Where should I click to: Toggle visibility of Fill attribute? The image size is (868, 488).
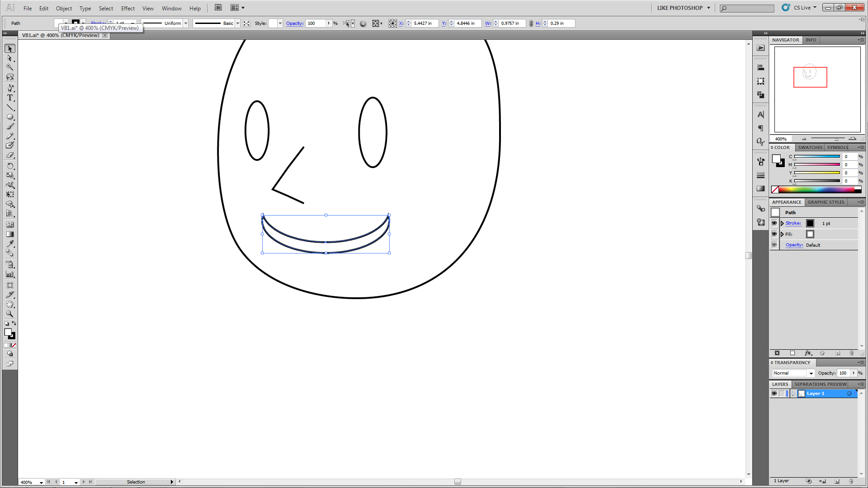[774, 234]
